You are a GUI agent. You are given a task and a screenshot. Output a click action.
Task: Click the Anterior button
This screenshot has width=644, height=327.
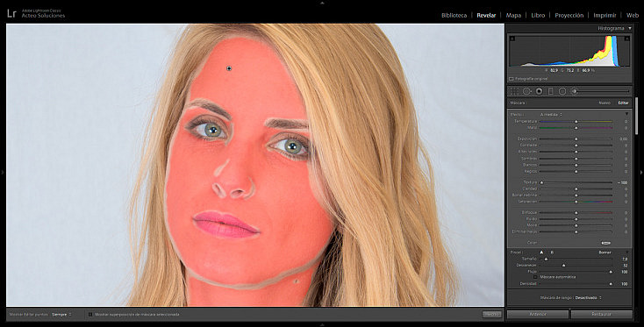tap(538, 314)
